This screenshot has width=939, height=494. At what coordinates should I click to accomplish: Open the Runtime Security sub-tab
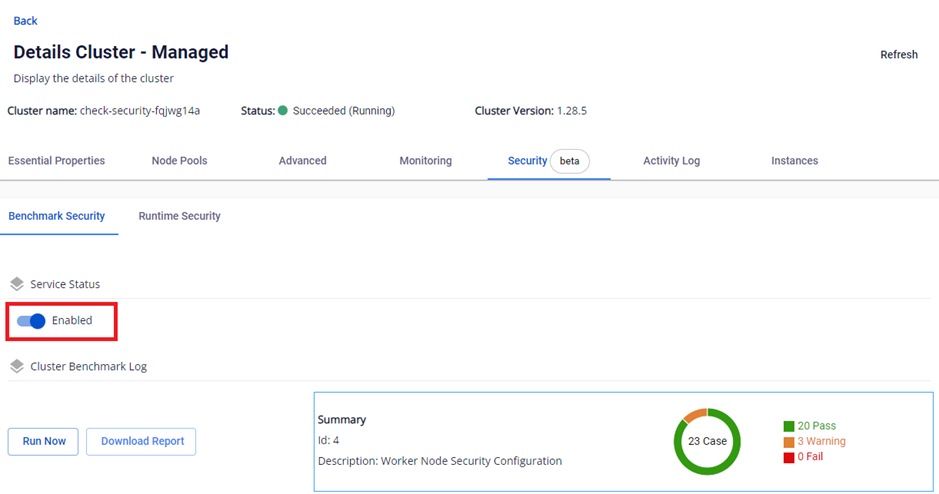pos(179,216)
